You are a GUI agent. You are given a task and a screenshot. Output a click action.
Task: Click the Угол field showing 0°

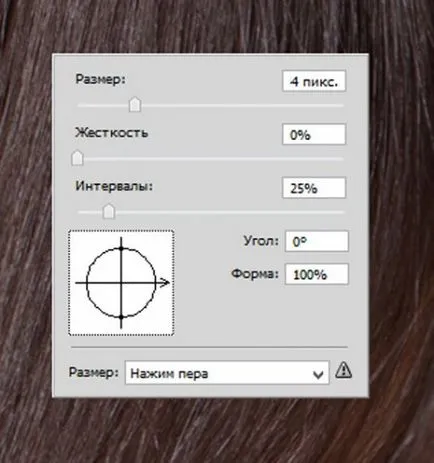coord(317,241)
